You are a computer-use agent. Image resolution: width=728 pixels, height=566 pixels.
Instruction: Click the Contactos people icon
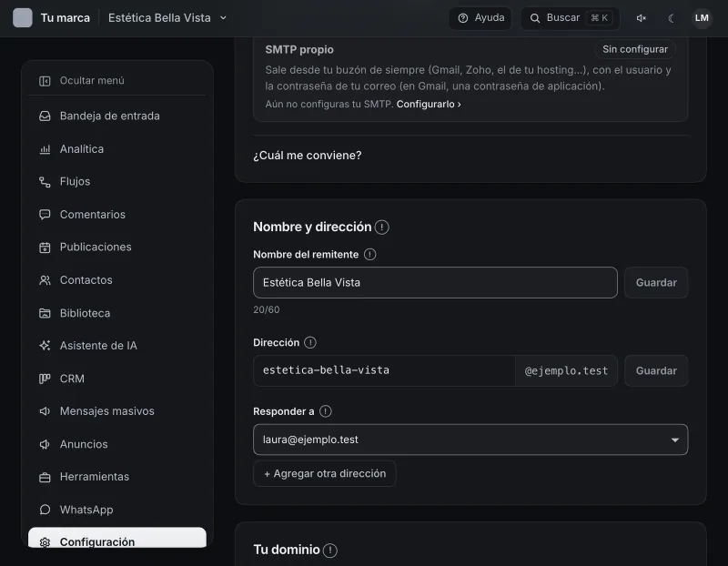45,280
